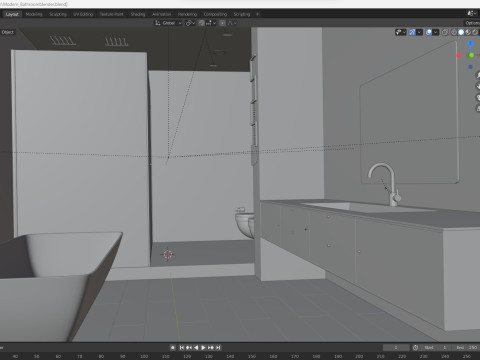The height and width of the screenshot is (360, 480).
Task: Open the Scripting workspace tab
Action: 242,14
